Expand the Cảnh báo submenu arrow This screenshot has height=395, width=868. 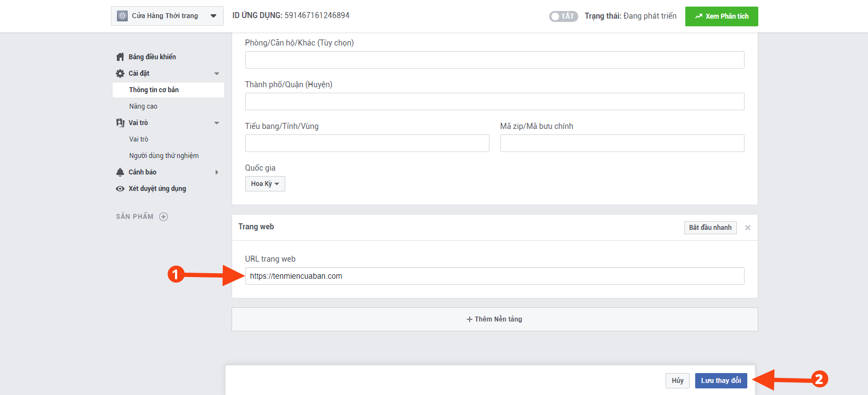[217, 172]
